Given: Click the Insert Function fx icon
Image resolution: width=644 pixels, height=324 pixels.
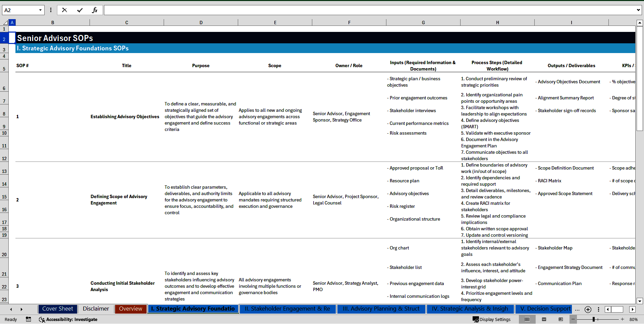Looking at the screenshot, I should (95, 10).
